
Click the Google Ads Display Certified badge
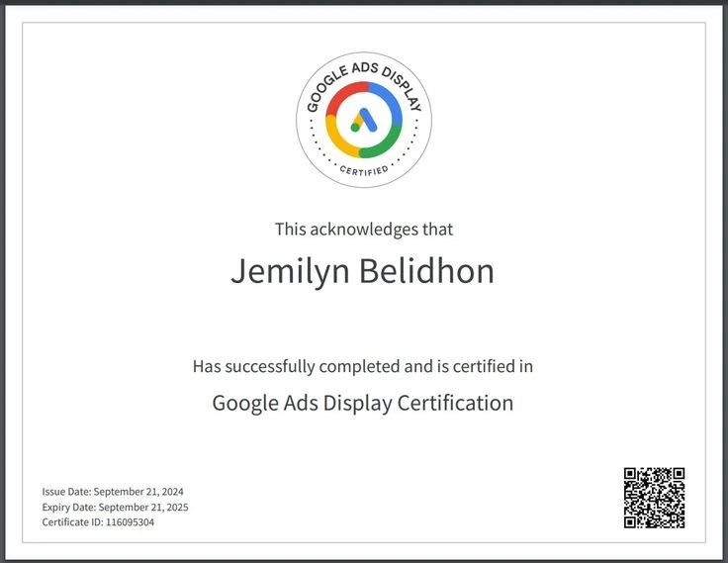click(364, 120)
